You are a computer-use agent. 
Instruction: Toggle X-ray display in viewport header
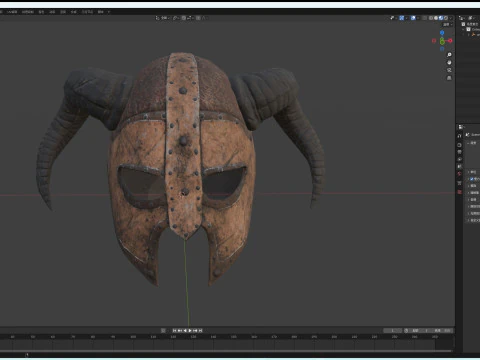(424, 18)
